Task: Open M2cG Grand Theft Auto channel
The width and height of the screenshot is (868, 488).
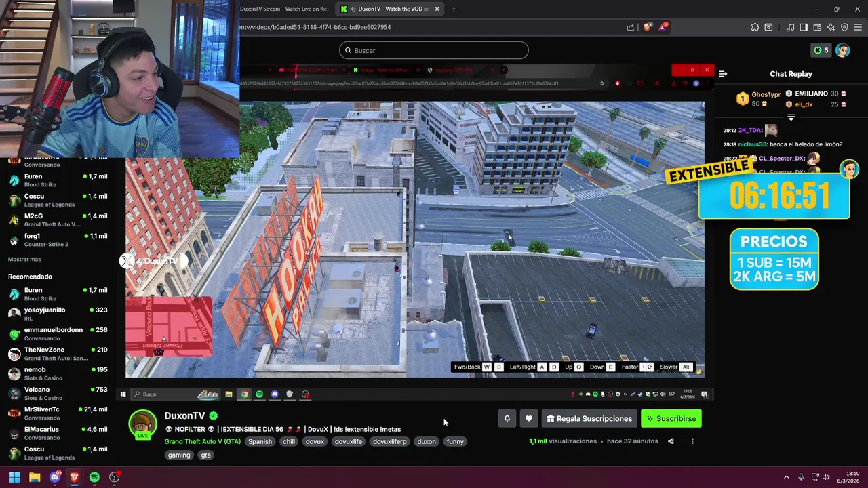Action: (58, 220)
